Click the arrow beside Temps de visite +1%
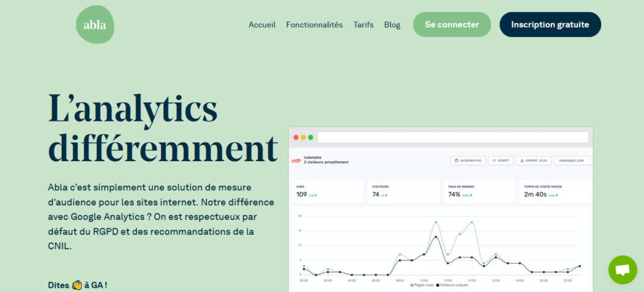Screen dimensions: 644x292 557,195
